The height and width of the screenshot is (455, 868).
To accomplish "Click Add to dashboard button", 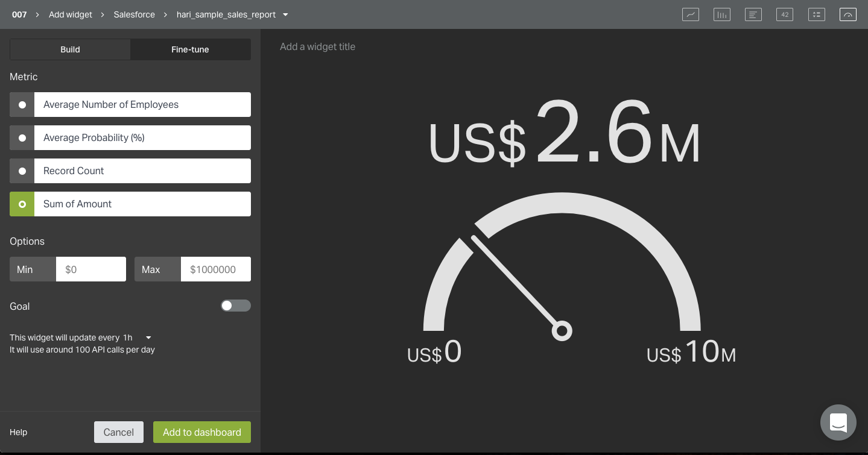I will [202, 432].
